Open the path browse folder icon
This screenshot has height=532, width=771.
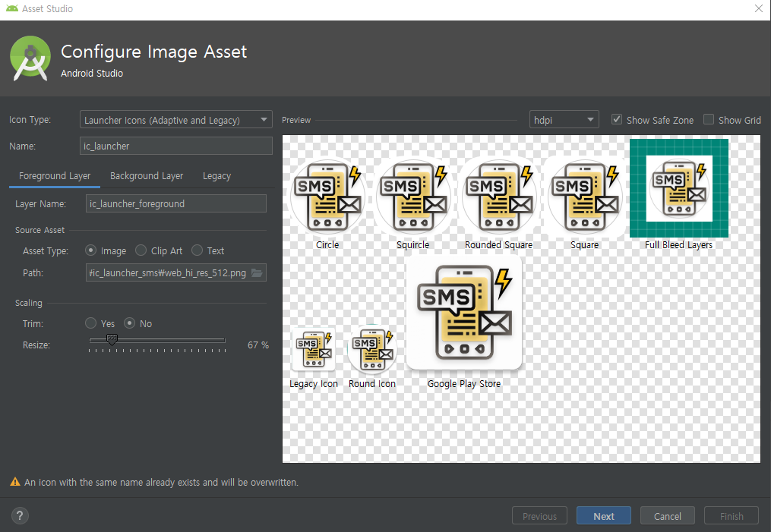tap(258, 272)
